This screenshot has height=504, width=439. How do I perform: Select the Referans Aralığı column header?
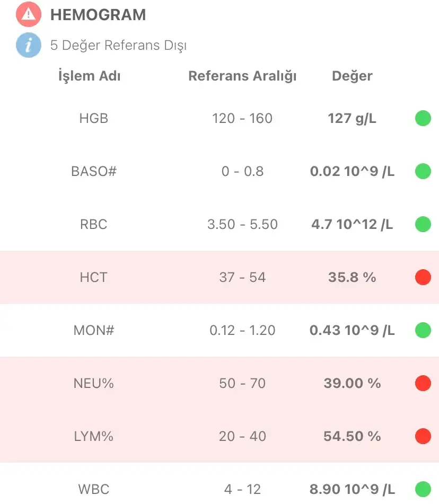pos(242,76)
